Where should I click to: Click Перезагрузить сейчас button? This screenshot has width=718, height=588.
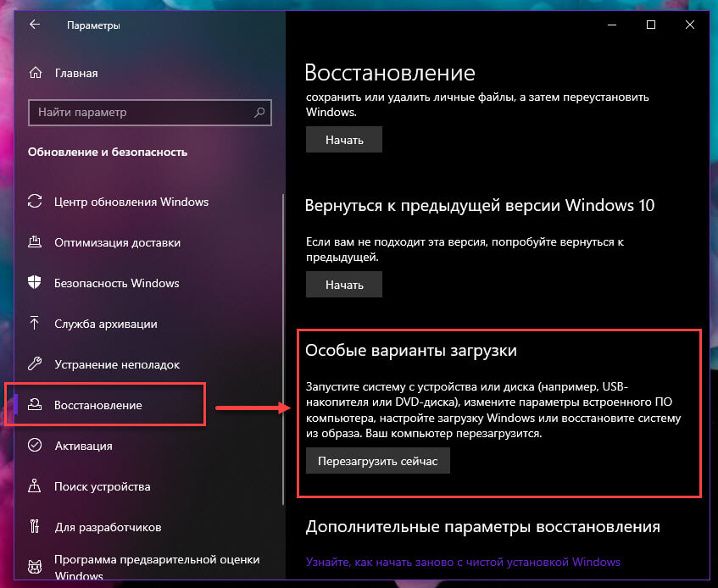pyautogui.click(x=378, y=461)
